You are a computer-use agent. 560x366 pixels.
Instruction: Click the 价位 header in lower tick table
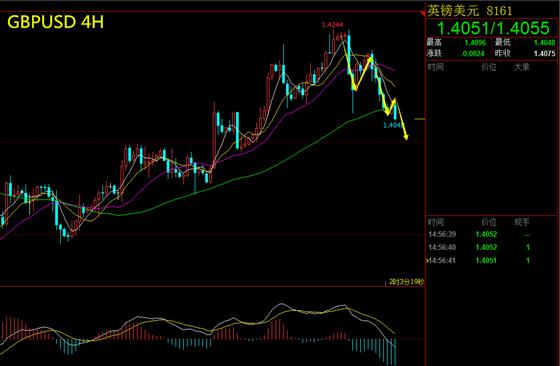tap(489, 222)
